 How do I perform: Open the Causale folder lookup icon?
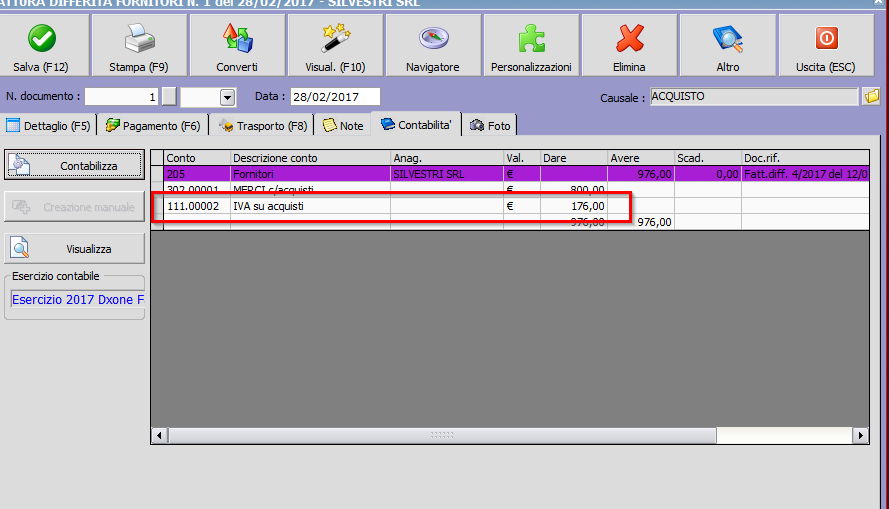[x=871, y=96]
